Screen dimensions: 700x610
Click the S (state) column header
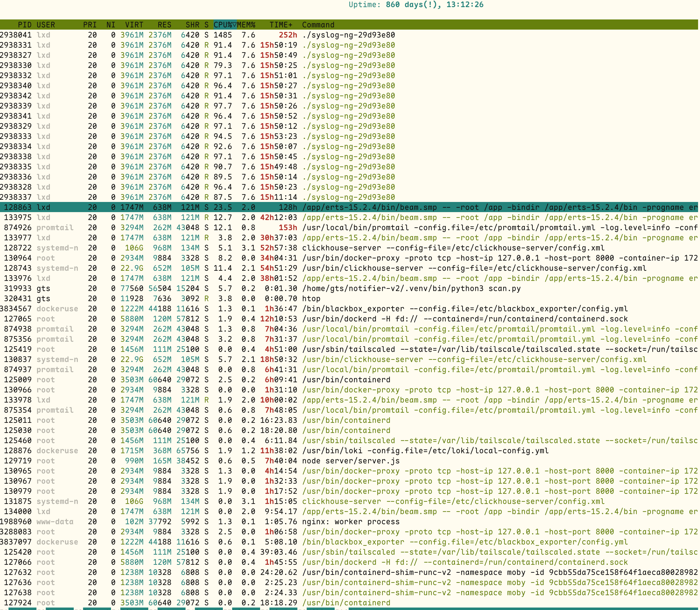pos(206,25)
